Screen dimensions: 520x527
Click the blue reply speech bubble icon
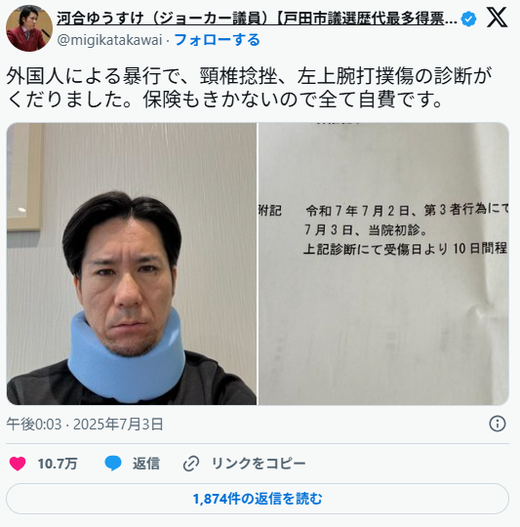(113, 463)
